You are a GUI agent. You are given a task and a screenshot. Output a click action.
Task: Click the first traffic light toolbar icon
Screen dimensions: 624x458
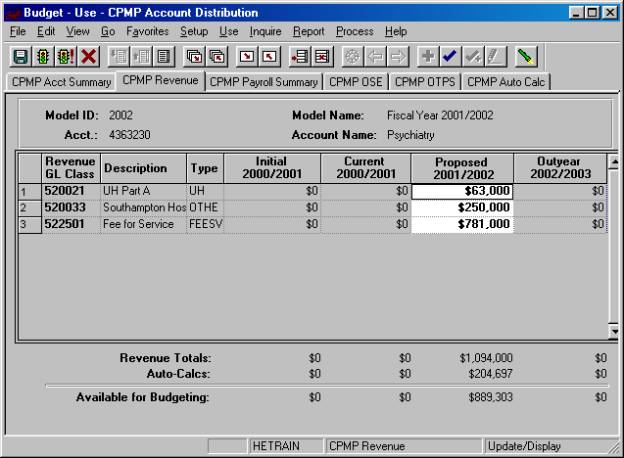(x=42, y=56)
